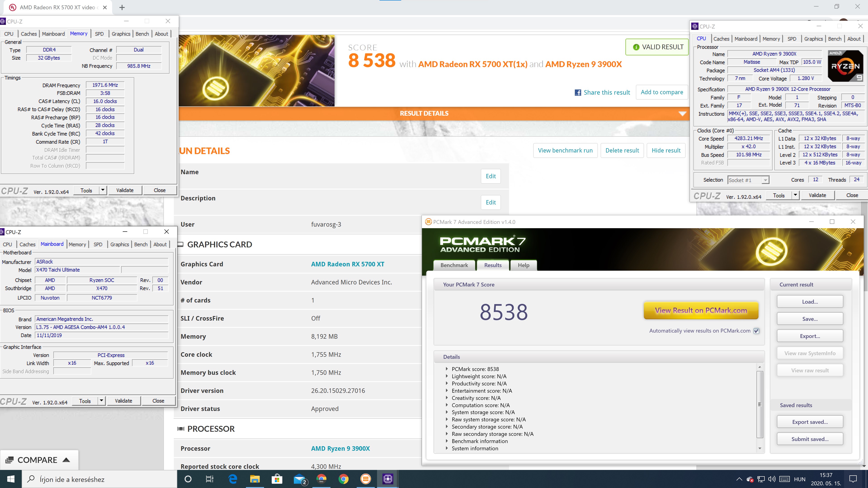Launch Microsoft Edge from taskbar
868x488 pixels.
click(x=233, y=479)
